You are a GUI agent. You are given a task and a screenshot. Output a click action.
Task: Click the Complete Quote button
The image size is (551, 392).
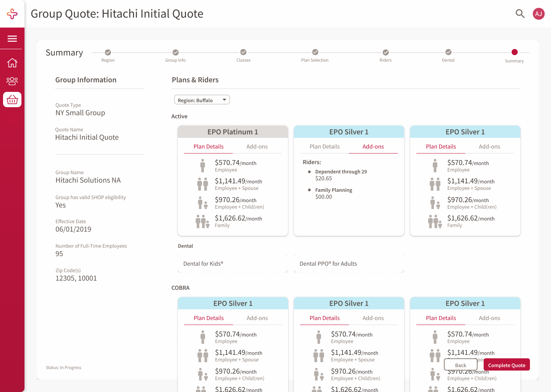(x=507, y=365)
